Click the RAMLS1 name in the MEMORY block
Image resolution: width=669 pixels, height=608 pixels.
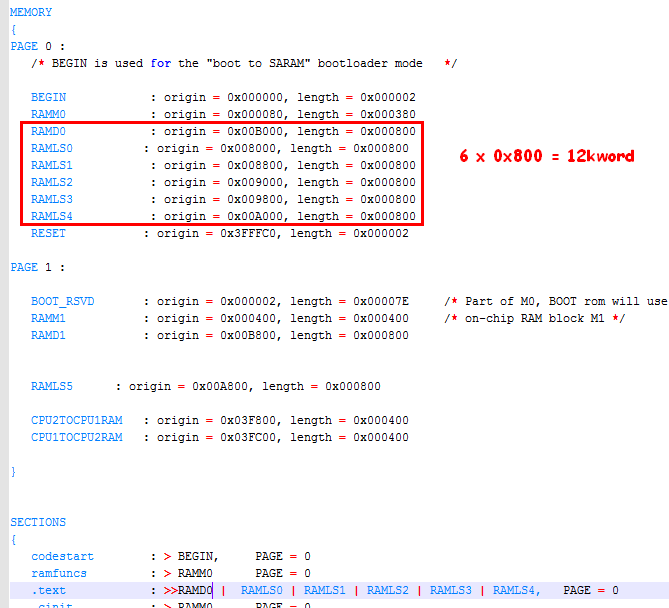(x=52, y=166)
